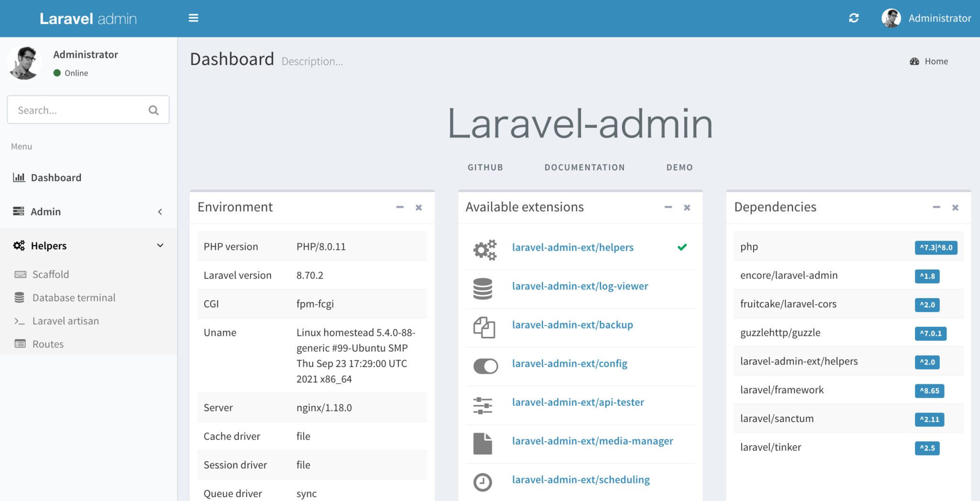Open the DOCUMENTATION link
The height and width of the screenshot is (501, 980).
pyautogui.click(x=584, y=167)
